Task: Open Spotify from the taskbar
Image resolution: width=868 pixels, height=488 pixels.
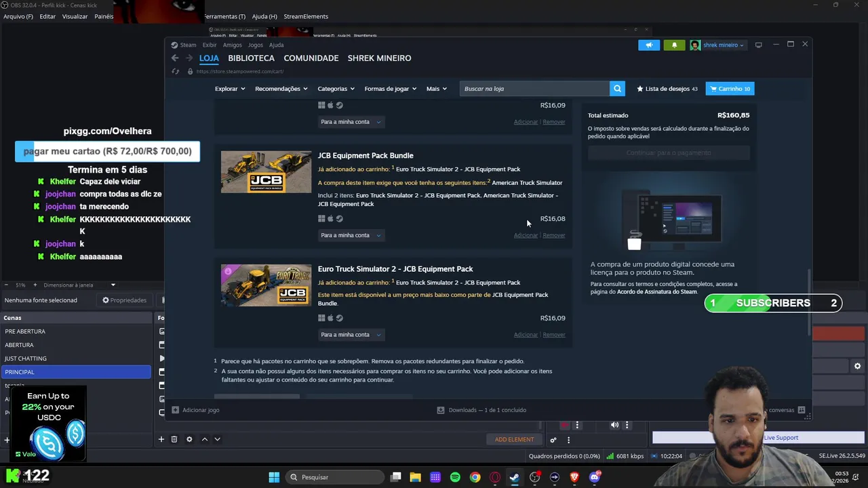Action: 455,477
